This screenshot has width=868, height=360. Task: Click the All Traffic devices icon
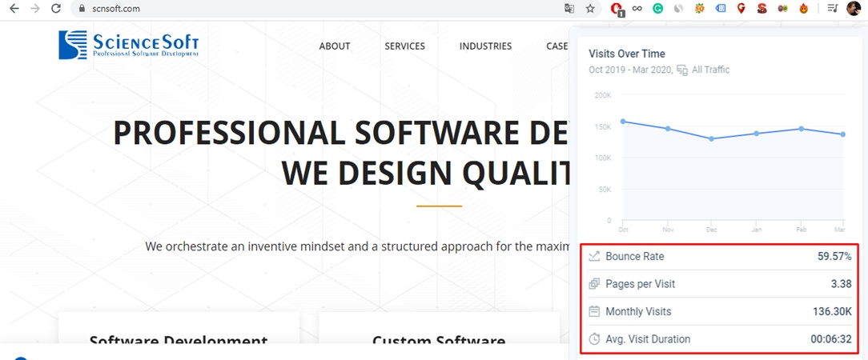(x=682, y=70)
